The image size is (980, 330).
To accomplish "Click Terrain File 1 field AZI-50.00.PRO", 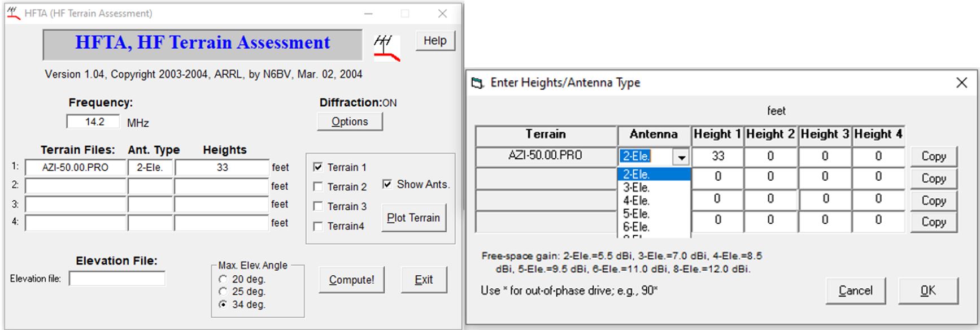I will tap(76, 167).
